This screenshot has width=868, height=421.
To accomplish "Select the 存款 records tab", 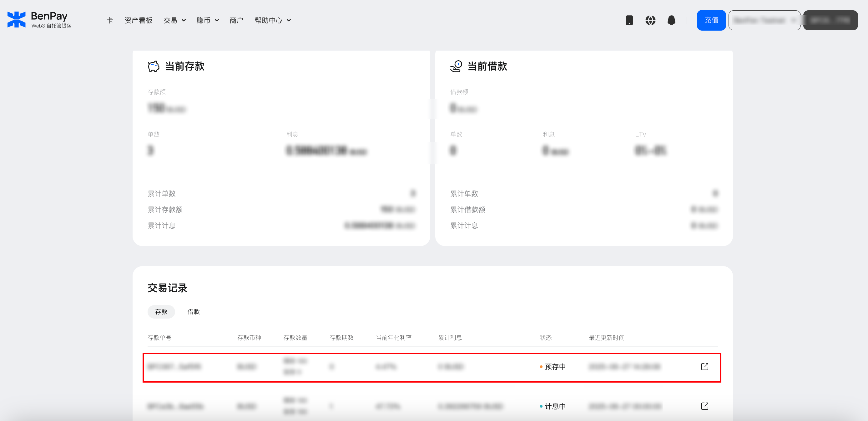I will coord(161,312).
